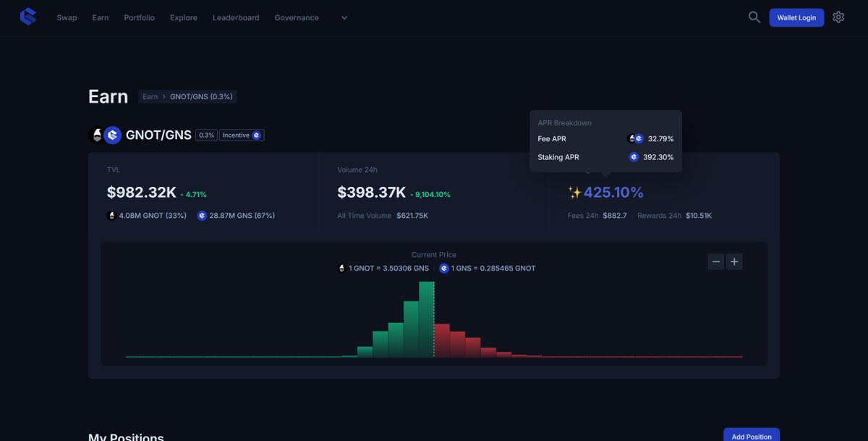Open the Swap menu
Screen dimensions: 868x441
[x=67, y=17]
